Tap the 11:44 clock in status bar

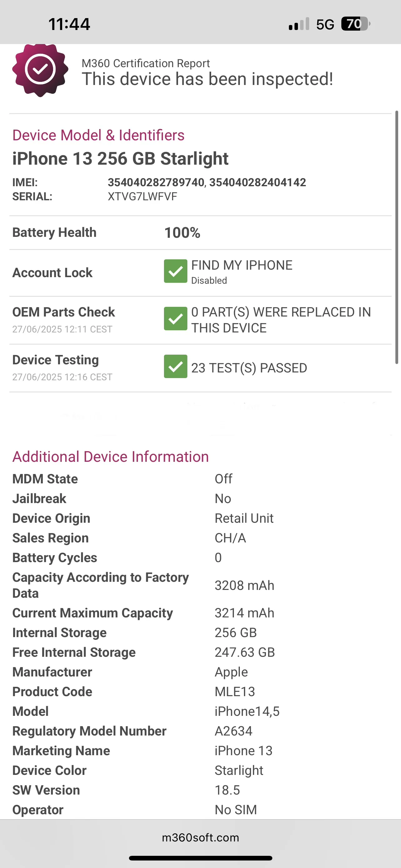69,24
